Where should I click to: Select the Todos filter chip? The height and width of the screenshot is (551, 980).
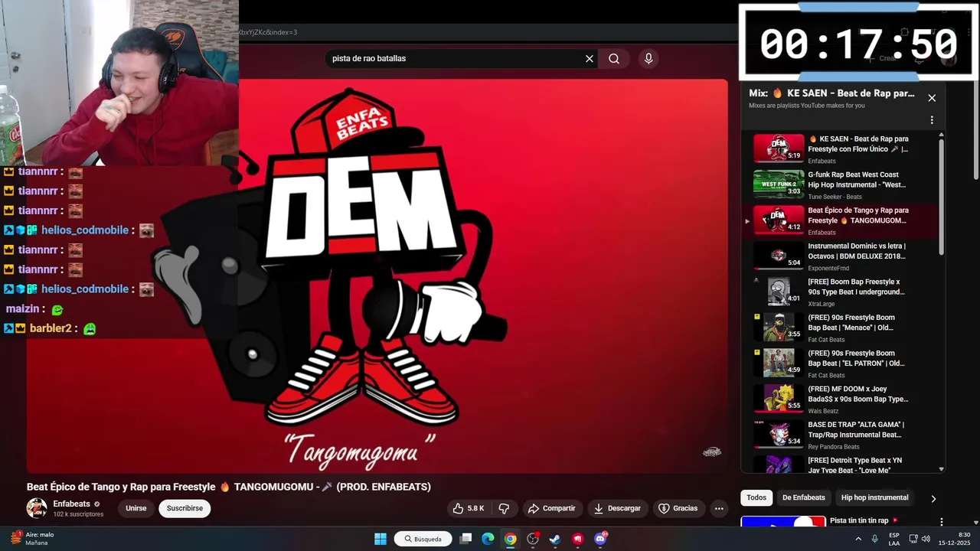pyautogui.click(x=756, y=497)
